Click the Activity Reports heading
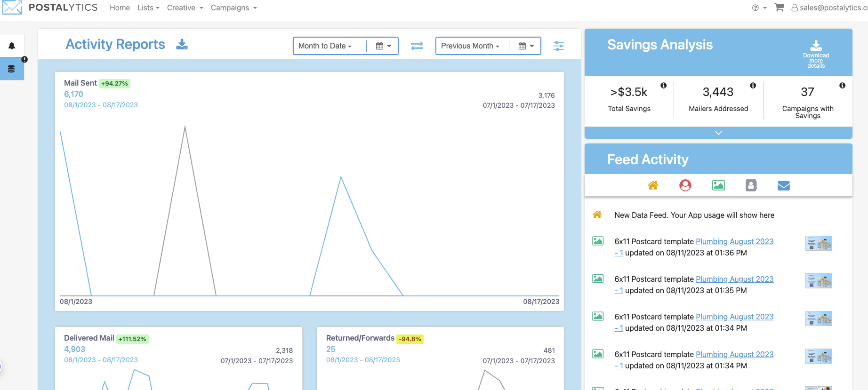 pyautogui.click(x=115, y=44)
